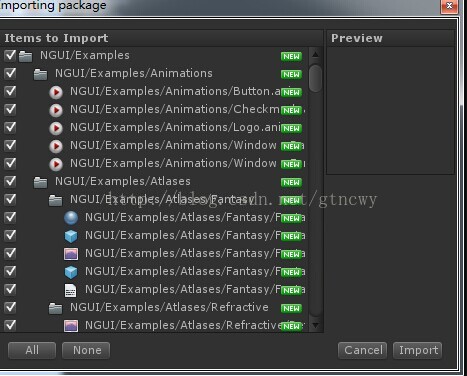Click the animation clip icon for Checkmark

(x=56, y=110)
